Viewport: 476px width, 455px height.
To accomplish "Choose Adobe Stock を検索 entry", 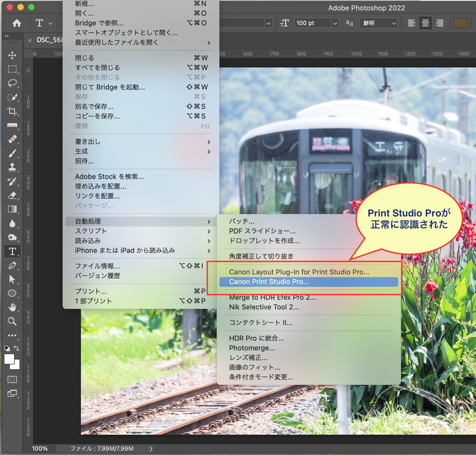I will 141,177.
